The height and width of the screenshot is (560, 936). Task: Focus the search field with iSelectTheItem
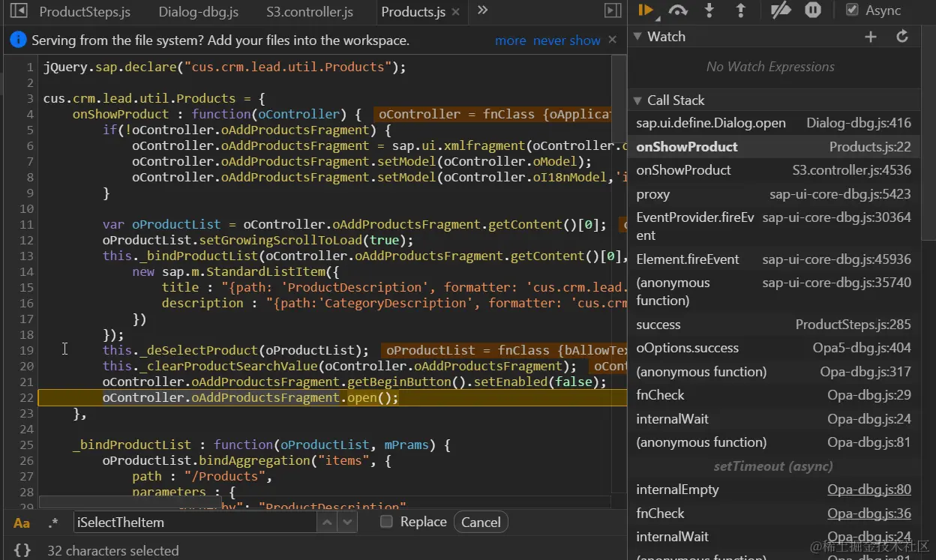[195, 523]
